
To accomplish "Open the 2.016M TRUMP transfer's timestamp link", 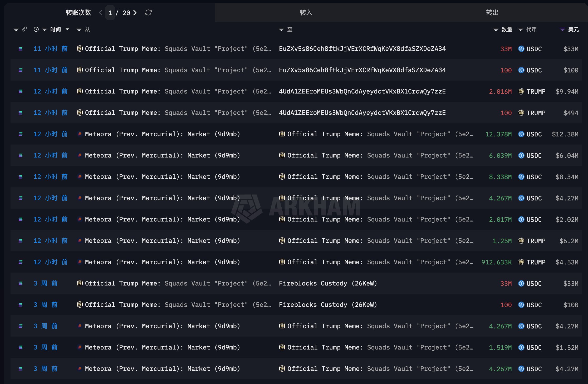I will pos(51,91).
